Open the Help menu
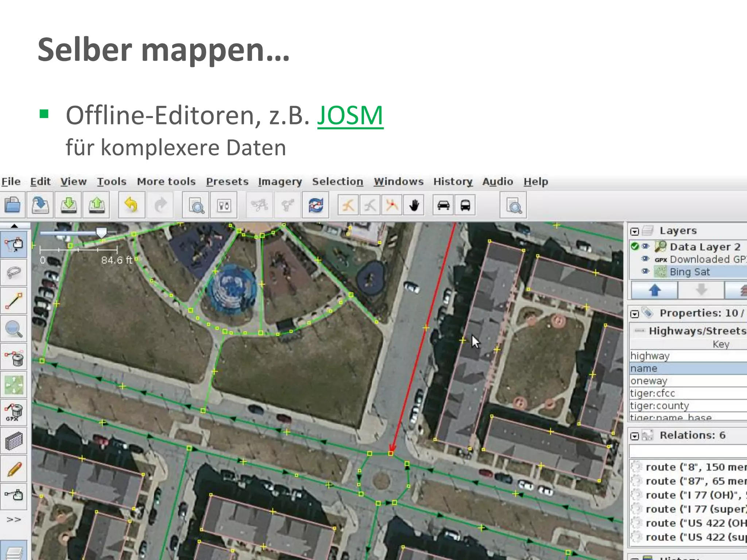747x560 pixels. 536,182
